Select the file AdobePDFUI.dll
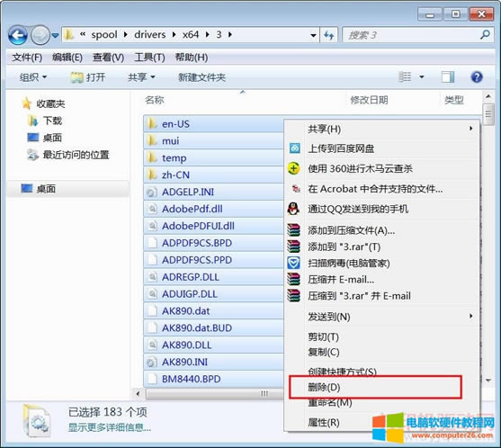Image resolution: width=501 pixels, height=448 pixels. pyautogui.click(x=213, y=226)
